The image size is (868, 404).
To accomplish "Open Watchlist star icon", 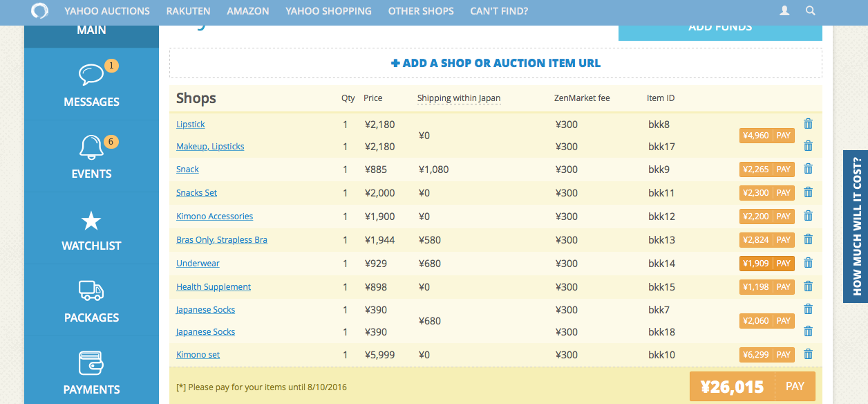I will pos(91,221).
